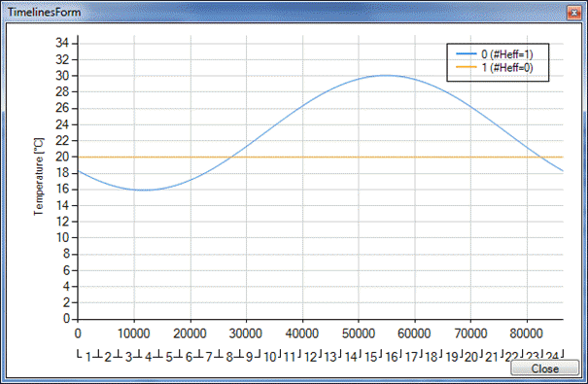Click the x-axis value 20000

(190, 333)
